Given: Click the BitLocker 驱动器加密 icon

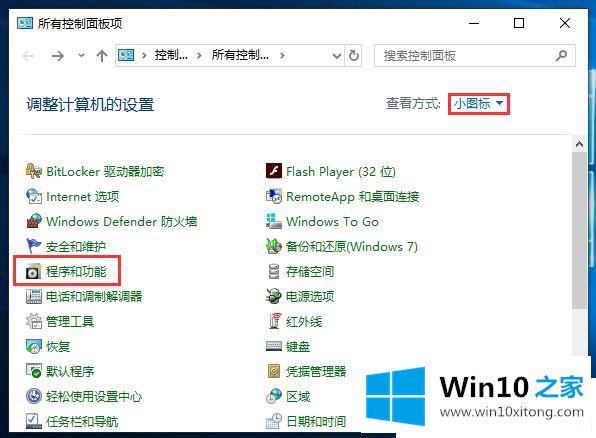Looking at the screenshot, I should click(33, 171).
